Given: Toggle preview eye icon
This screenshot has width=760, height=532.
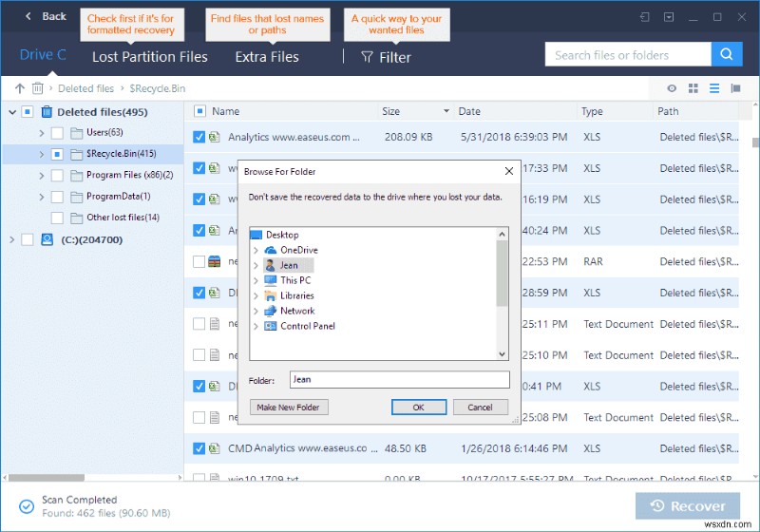Looking at the screenshot, I should click(672, 88).
